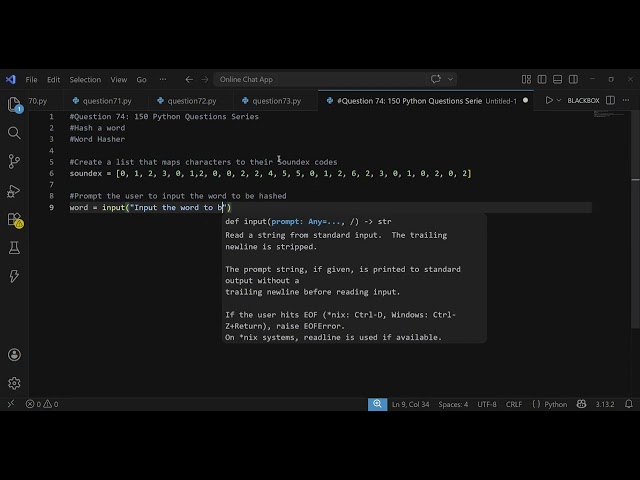Change the CRLF line ending
Image resolution: width=640 pixels, height=480 pixels.
[513, 404]
